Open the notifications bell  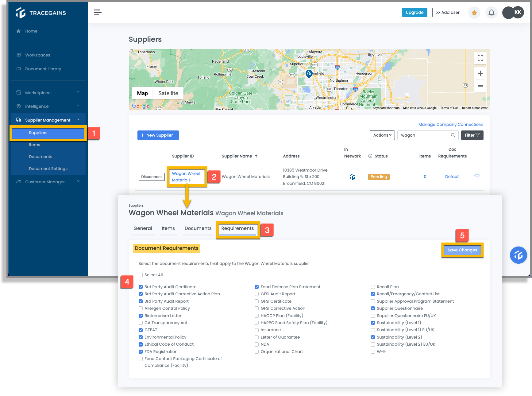click(x=491, y=12)
